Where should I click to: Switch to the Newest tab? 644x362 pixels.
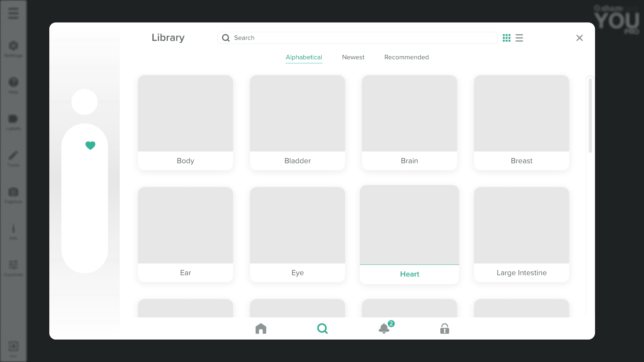[x=353, y=57]
